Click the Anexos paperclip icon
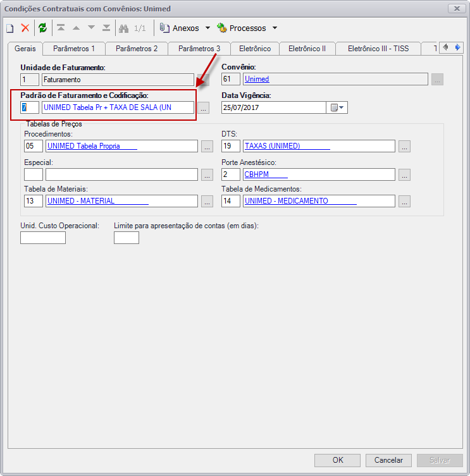The width and height of the screenshot is (470, 476). [x=164, y=28]
